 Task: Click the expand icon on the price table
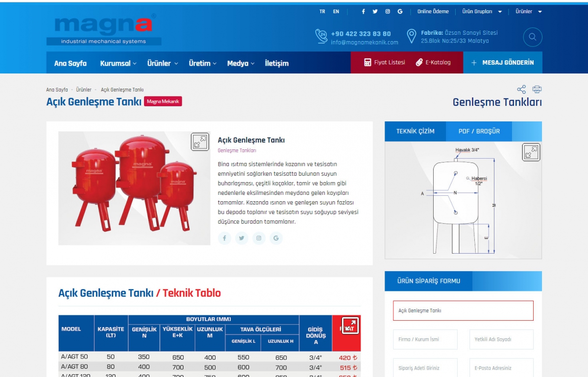349,325
